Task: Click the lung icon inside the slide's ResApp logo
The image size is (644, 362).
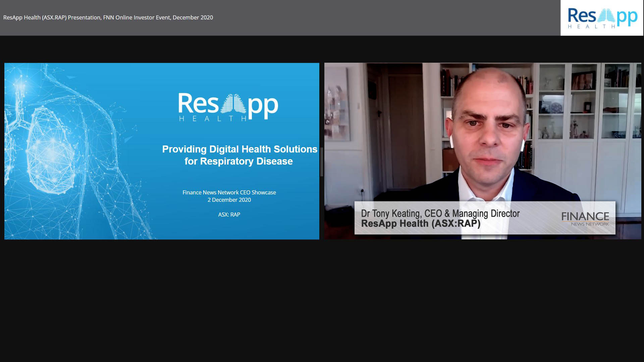Action: [x=233, y=104]
